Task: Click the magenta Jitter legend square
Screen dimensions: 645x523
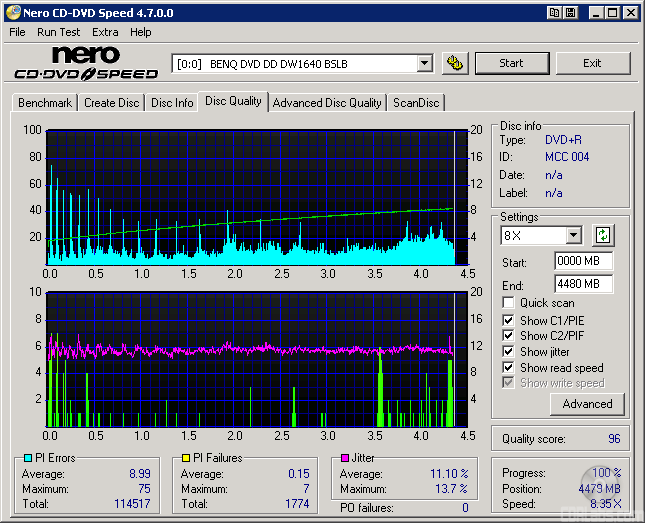Action: [344, 458]
